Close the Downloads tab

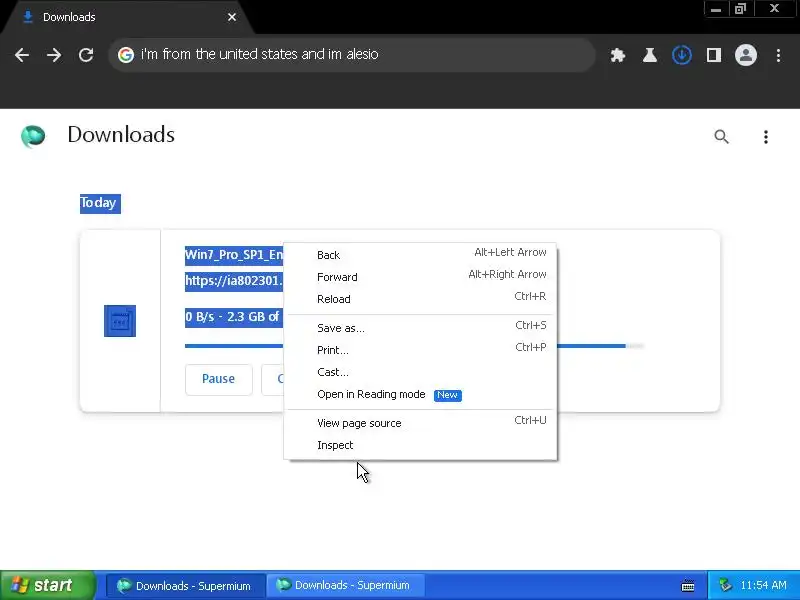[x=232, y=17]
